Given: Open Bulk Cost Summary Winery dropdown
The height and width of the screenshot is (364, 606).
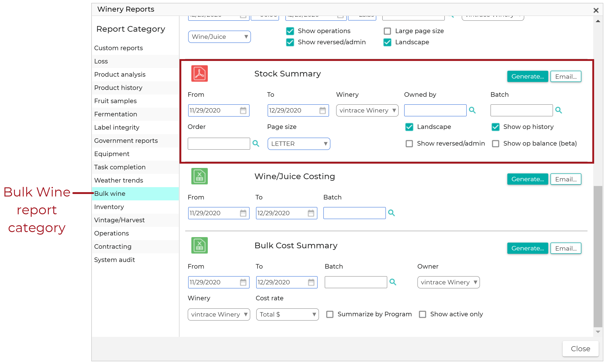Looking at the screenshot, I should [x=219, y=314].
